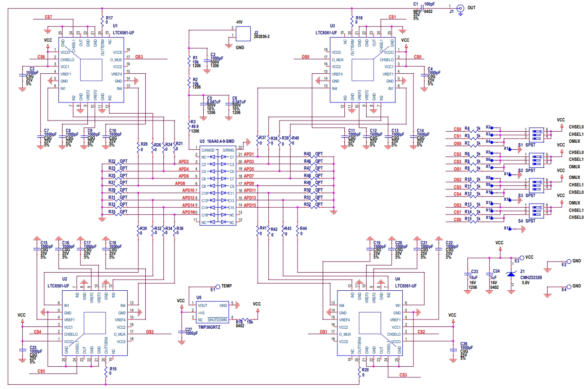The width and height of the screenshot is (588, 389).
Task: Select the U1 LTC6561-UF chip body
Action: pyautogui.click(x=90, y=70)
